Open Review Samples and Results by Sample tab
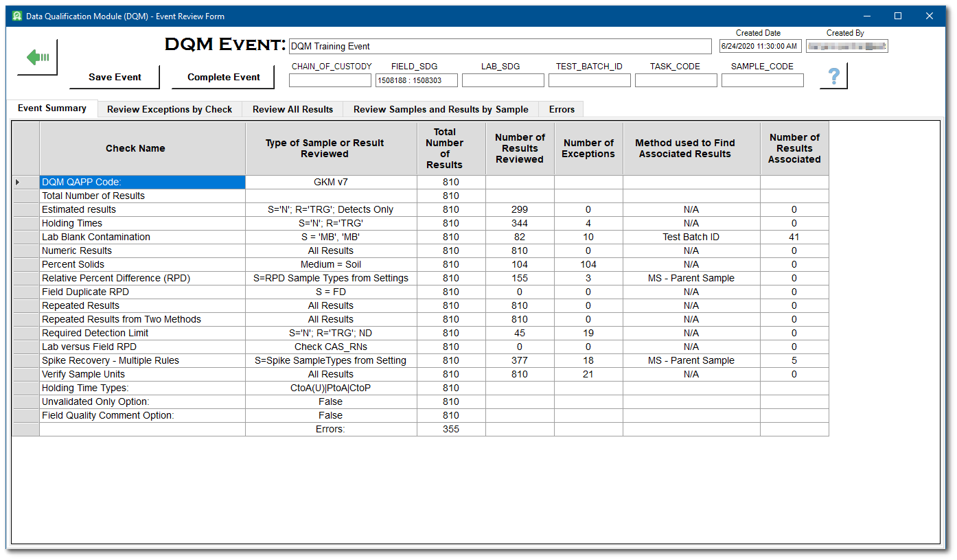Image resolution: width=957 pixels, height=560 pixels. [x=441, y=109]
